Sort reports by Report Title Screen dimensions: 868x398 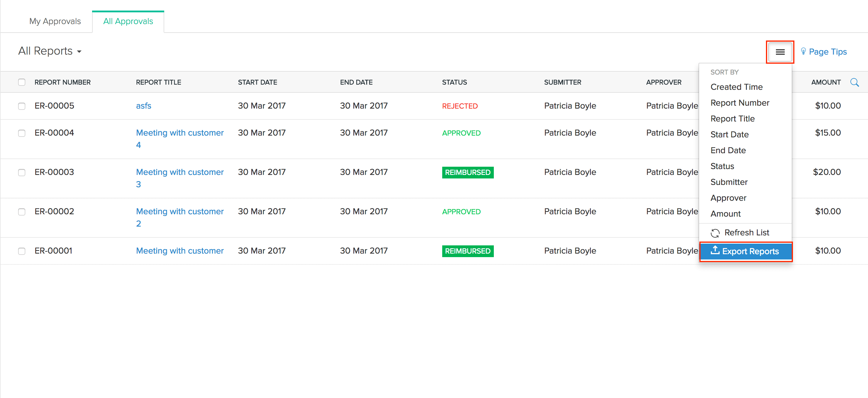[x=733, y=118]
